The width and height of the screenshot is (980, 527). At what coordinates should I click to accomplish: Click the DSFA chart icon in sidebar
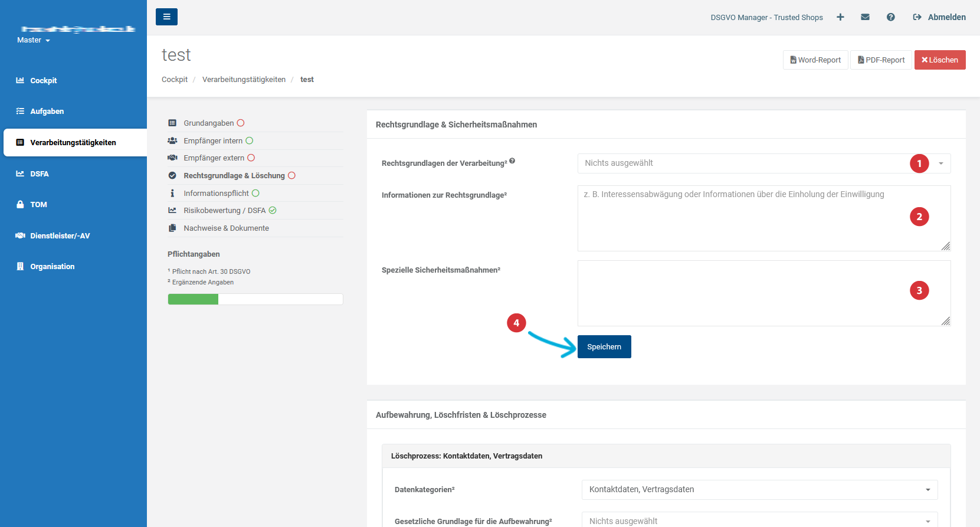click(x=20, y=174)
